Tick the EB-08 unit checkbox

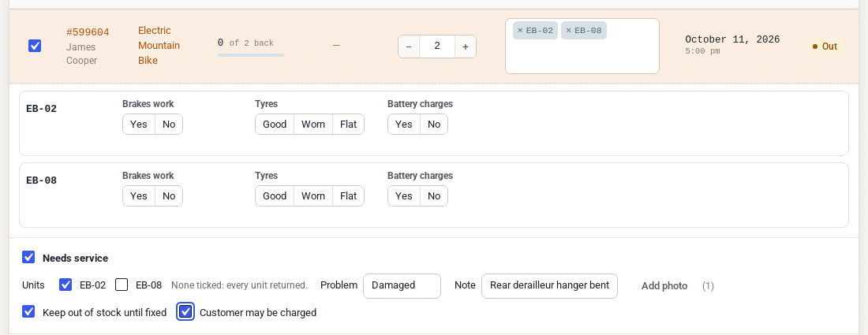(122, 285)
